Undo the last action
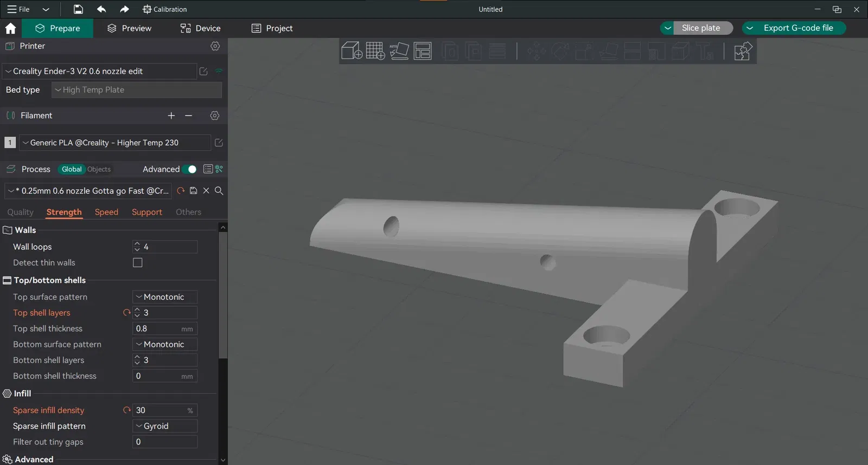Viewport: 868px width, 465px height. pyautogui.click(x=101, y=9)
